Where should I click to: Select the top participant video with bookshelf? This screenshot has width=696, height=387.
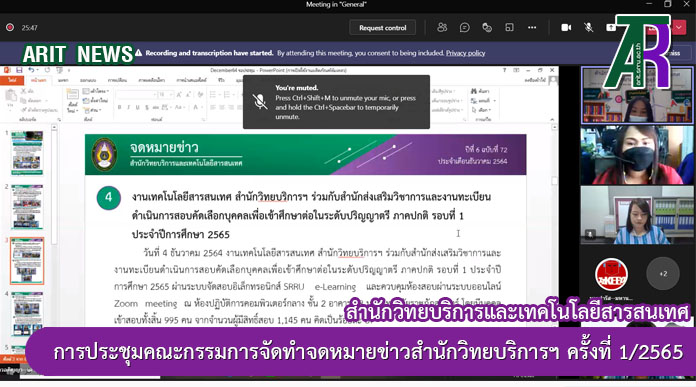(x=637, y=95)
